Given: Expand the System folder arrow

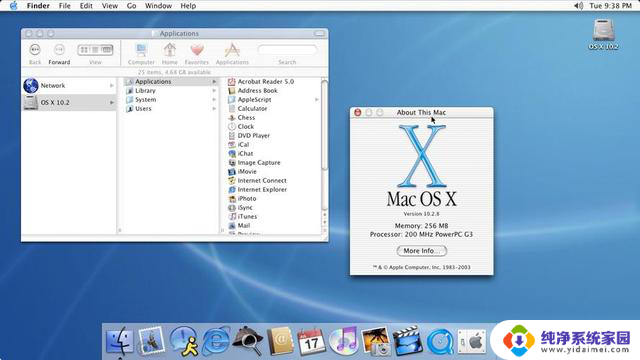Looking at the screenshot, I should [x=214, y=100].
